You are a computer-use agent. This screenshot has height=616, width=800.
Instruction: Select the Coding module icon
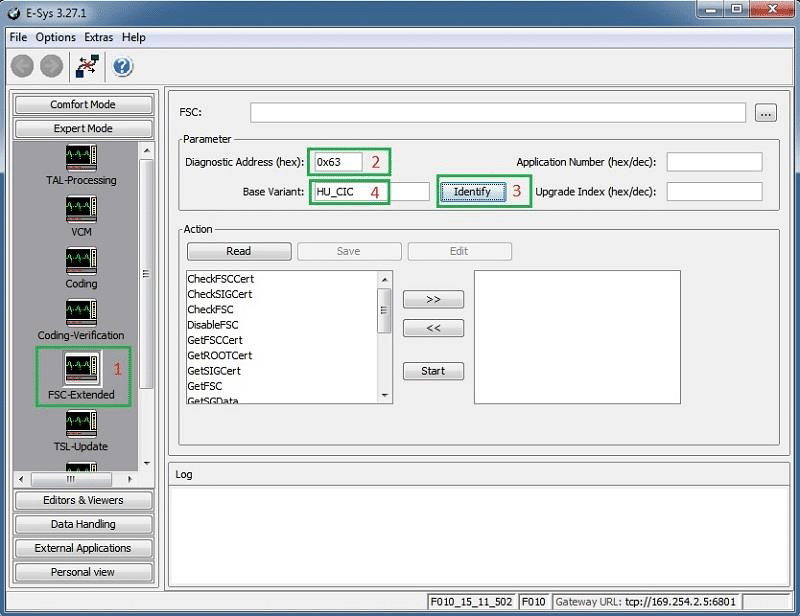point(81,261)
